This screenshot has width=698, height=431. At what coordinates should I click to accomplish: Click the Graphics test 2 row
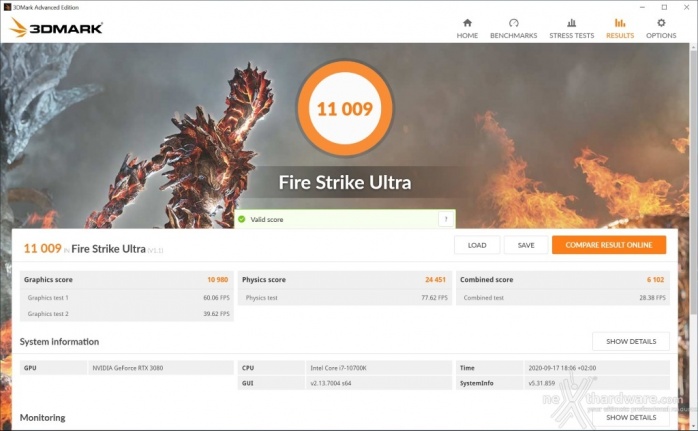(126, 313)
